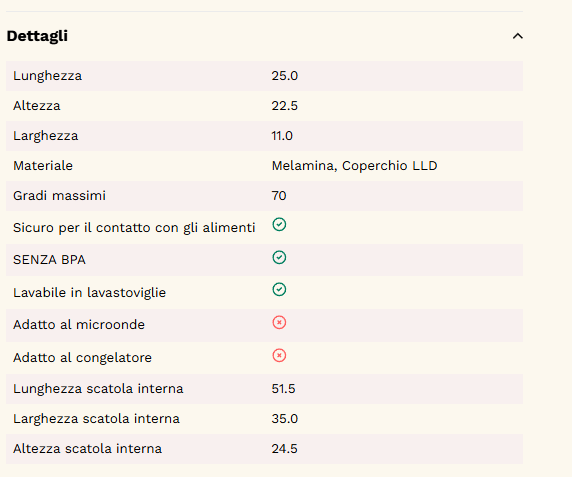This screenshot has height=477, width=572.
Task: Click the Materiale row label
Action: coord(43,166)
